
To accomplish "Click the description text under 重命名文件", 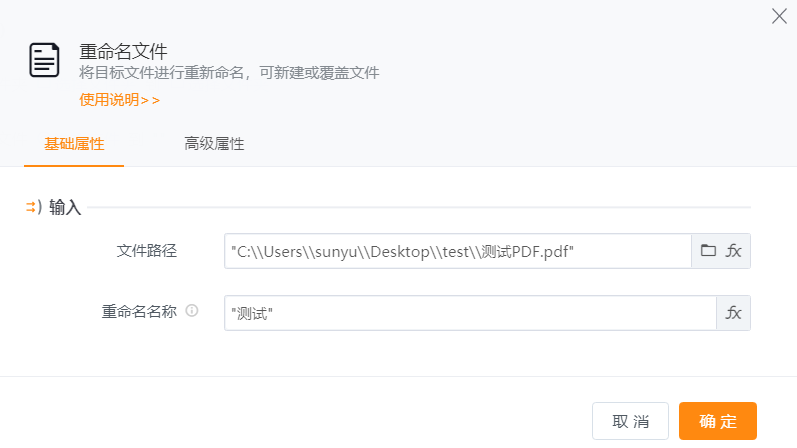I will click(229, 73).
